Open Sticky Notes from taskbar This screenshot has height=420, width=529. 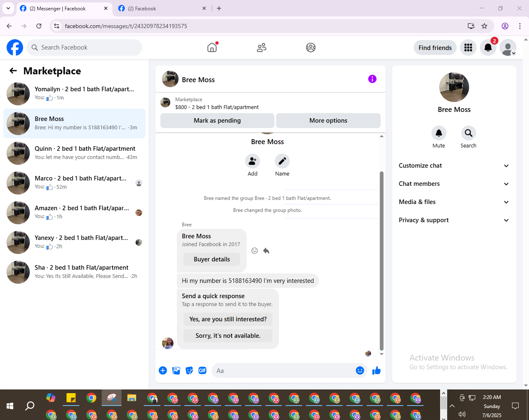[71, 398]
